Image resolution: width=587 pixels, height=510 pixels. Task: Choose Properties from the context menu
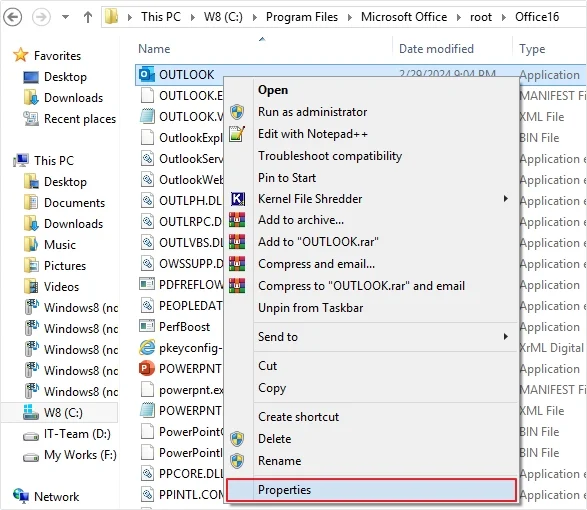point(371,490)
